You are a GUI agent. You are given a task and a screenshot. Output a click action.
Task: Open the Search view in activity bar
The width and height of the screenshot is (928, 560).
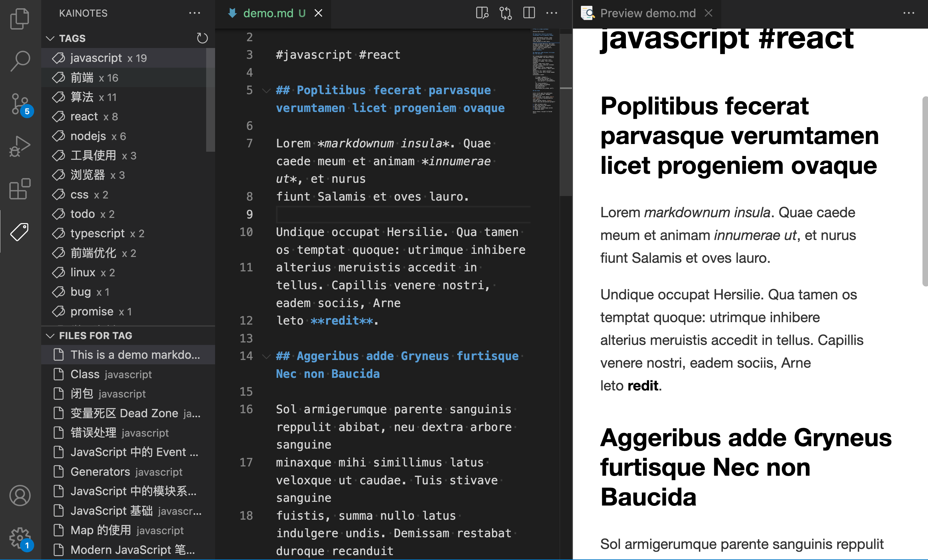[x=20, y=61]
